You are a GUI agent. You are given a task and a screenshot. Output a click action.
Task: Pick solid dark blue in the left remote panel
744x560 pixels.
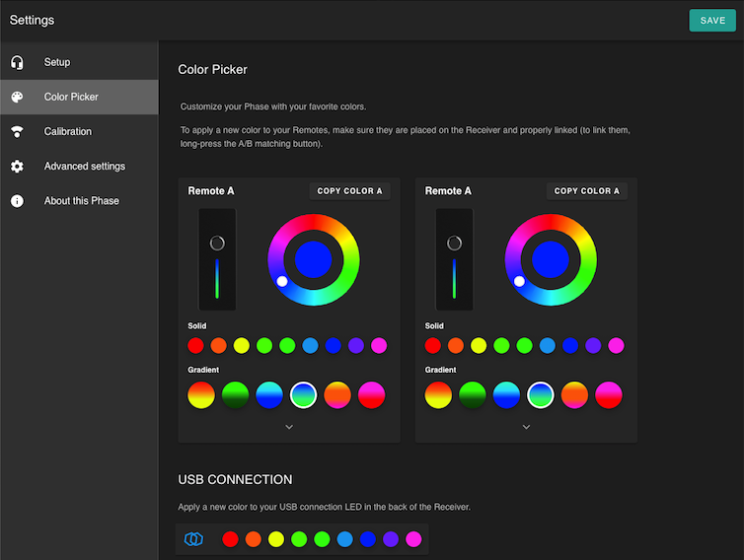(x=334, y=346)
